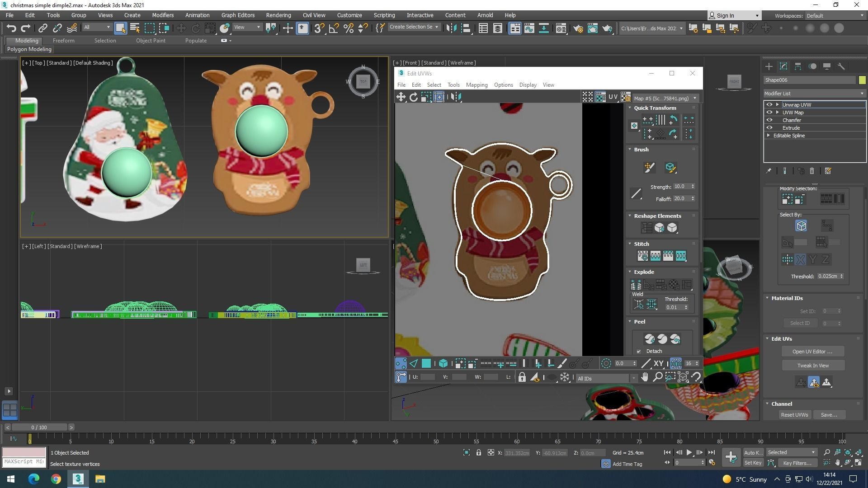Click the Reset UVWs button
The height and width of the screenshot is (488, 868).
(794, 415)
